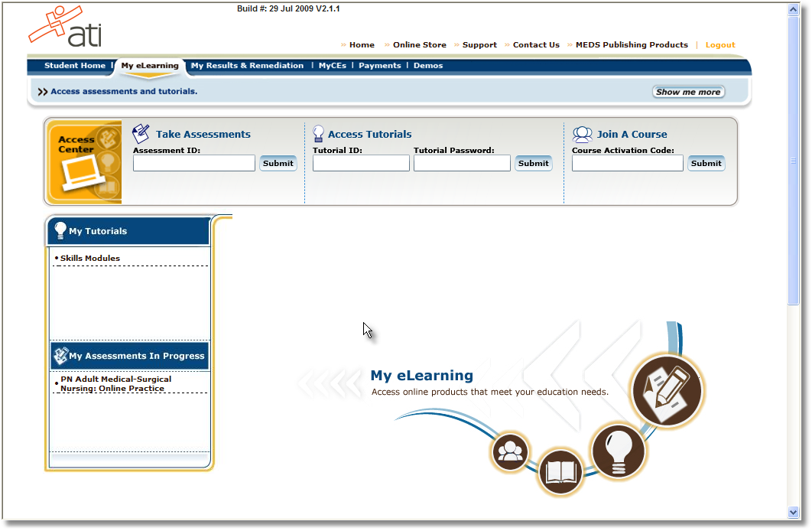Screen dimensions: 812x531
Task: Click the vertical scrollbar thumb
Action: coord(793,161)
